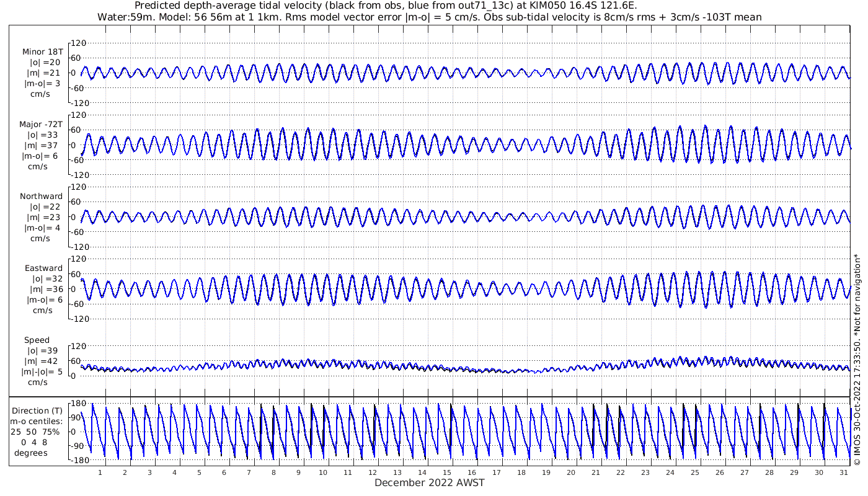Image resolution: width=868 pixels, height=496 pixels.
Task: Click the '180' tick of Direction panel
Action: pos(79,404)
